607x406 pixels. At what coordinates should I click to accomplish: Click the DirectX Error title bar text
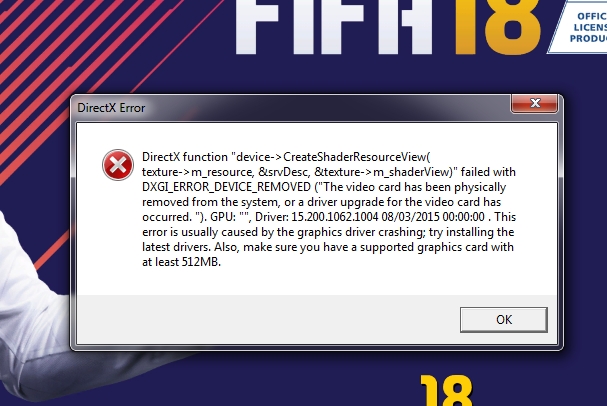111,108
